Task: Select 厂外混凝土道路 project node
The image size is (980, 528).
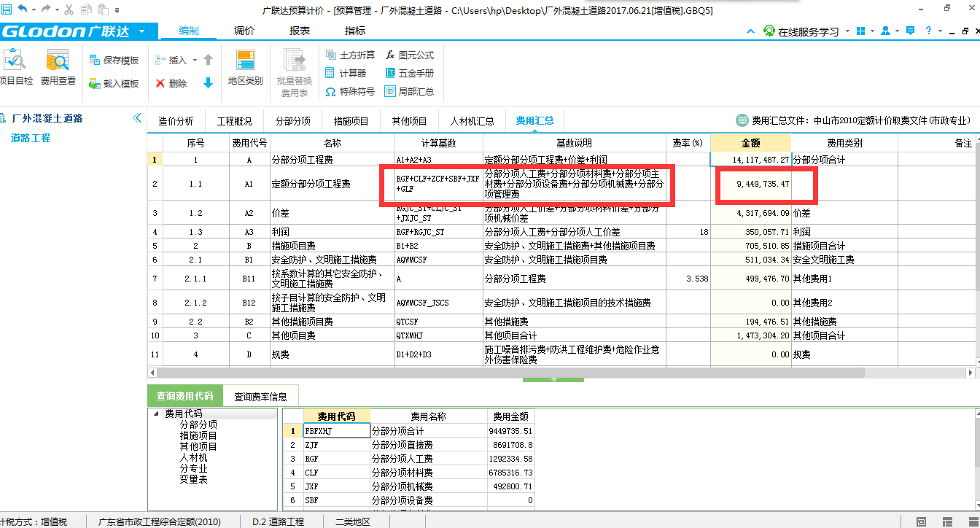Action: click(47, 118)
